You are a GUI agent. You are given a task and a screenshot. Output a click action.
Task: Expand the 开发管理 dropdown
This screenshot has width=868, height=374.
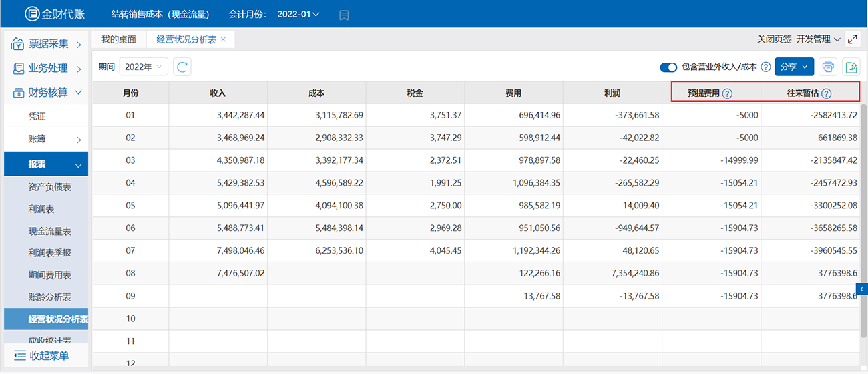tap(819, 39)
